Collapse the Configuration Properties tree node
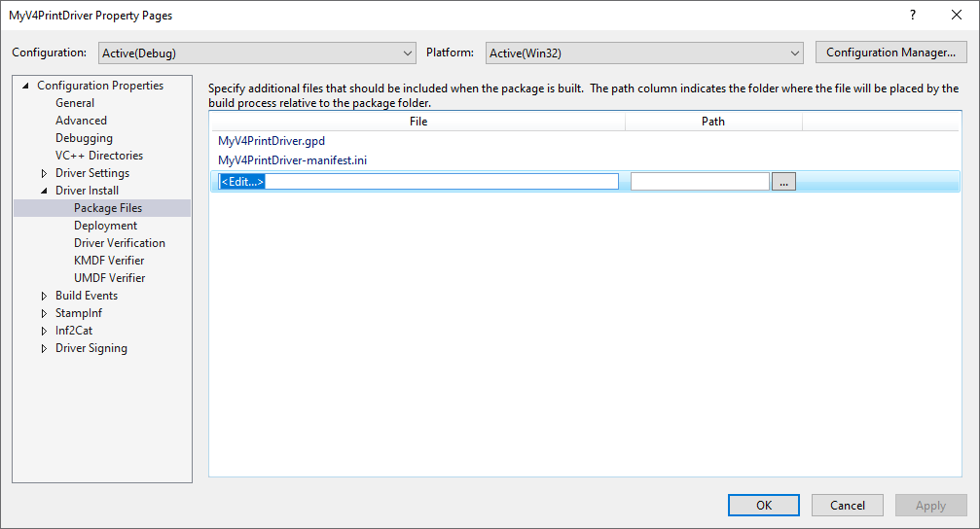This screenshot has height=529, width=980. pyautogui.click(x=25, y=86)
